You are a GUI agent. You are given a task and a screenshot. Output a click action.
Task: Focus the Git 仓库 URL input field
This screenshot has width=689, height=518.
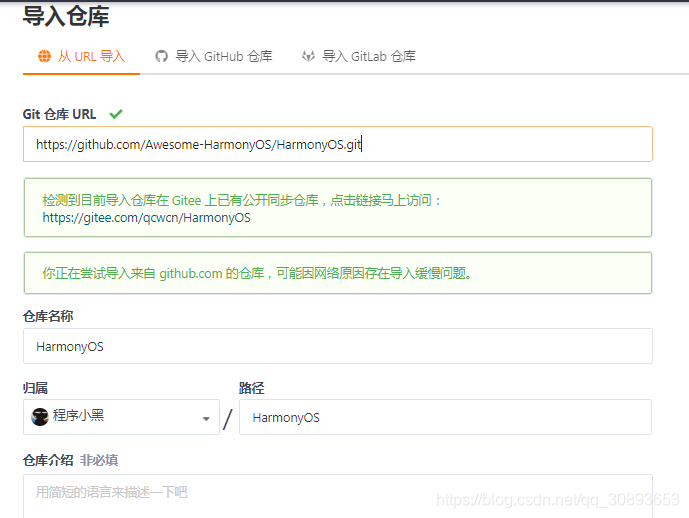pos(337,144)
